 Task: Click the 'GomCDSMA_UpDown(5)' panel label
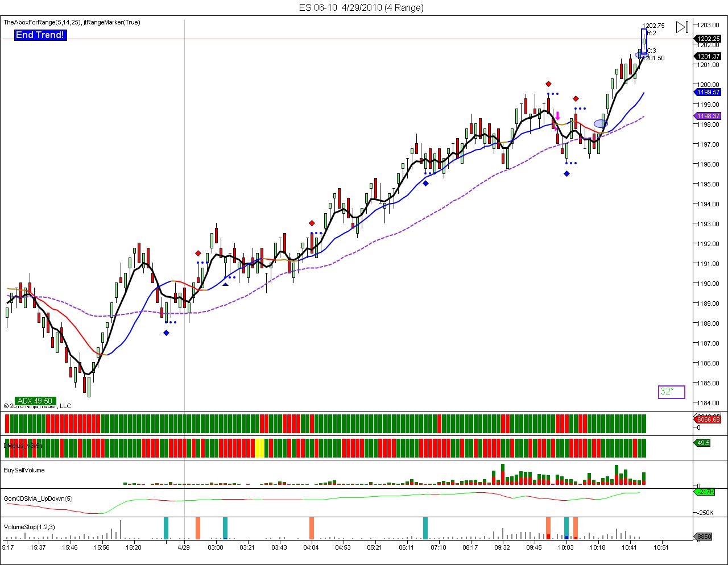[x=38, y=498]
